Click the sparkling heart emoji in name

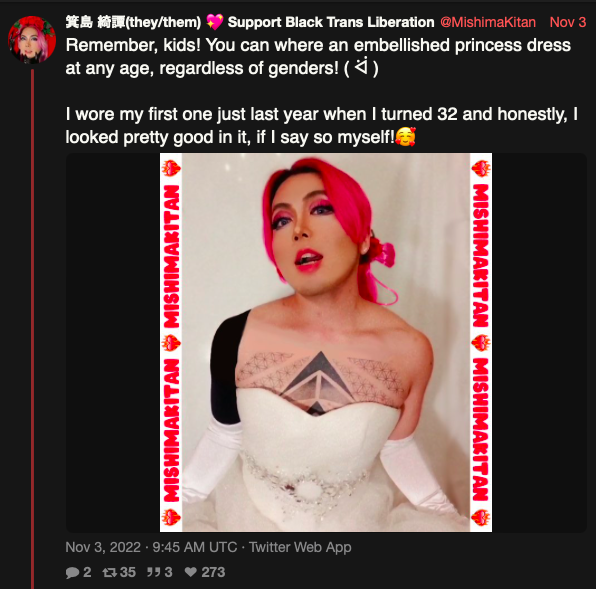point(214,22)
